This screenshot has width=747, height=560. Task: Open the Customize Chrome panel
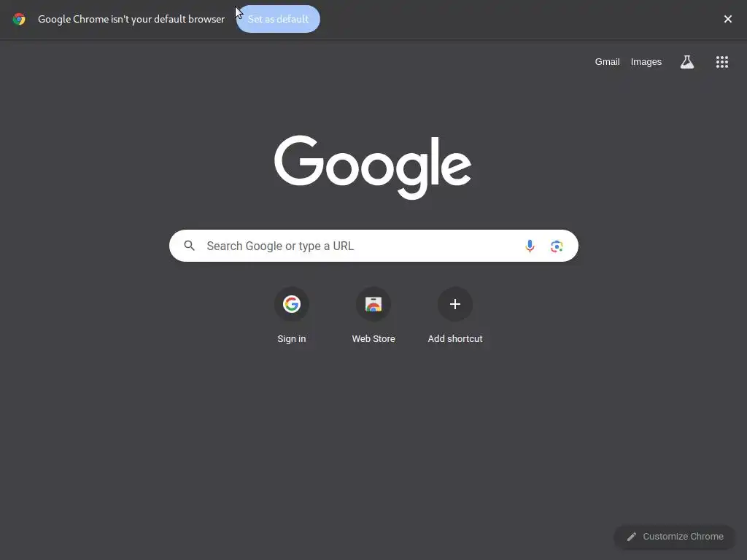pyautogui.click(x=675, y=537)
